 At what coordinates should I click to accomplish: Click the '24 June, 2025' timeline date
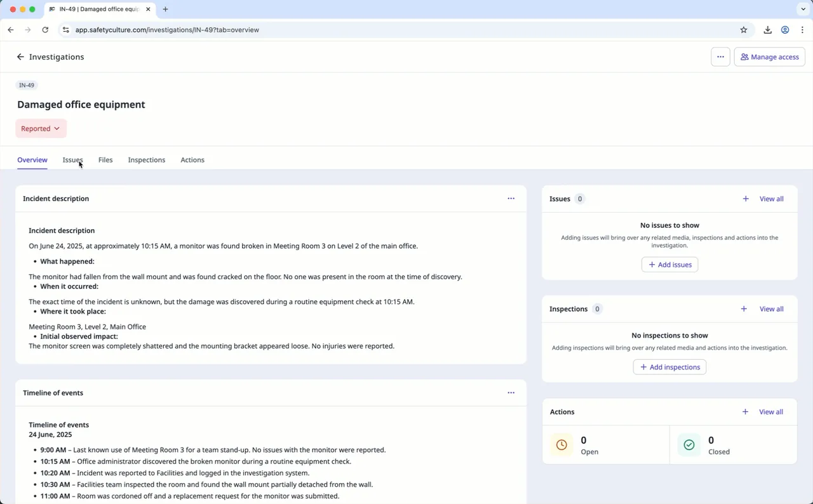pos(50,435)
